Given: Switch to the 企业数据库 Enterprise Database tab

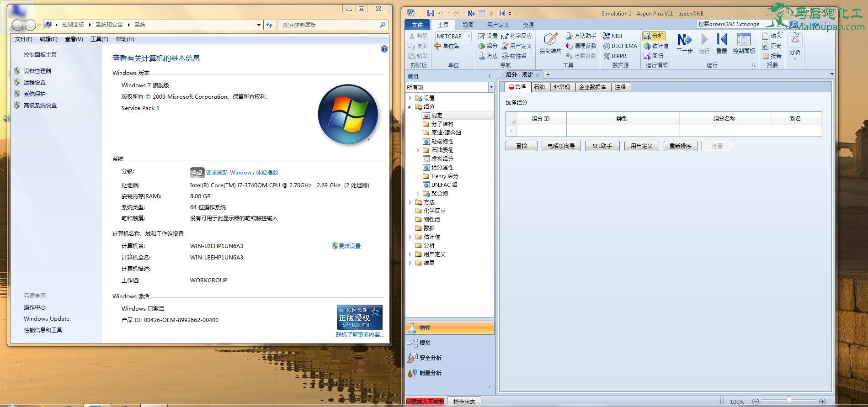Looking at the screenshot, I should (592, 87).
